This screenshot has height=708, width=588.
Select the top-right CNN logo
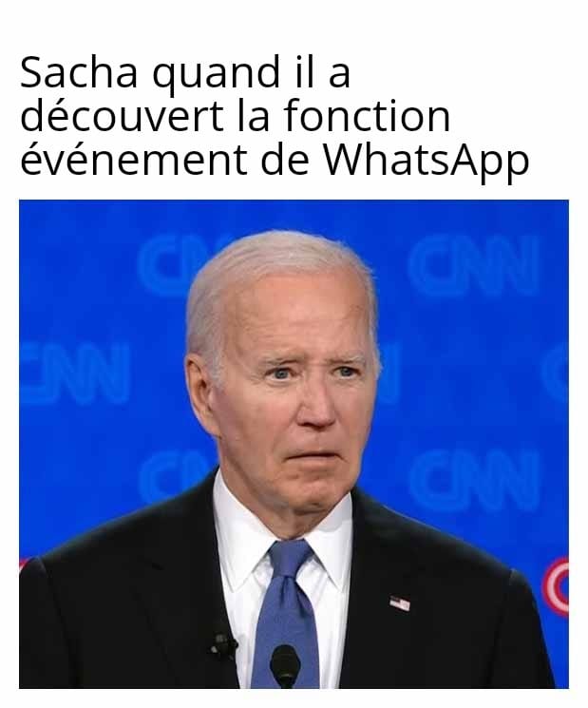point(474,266)
